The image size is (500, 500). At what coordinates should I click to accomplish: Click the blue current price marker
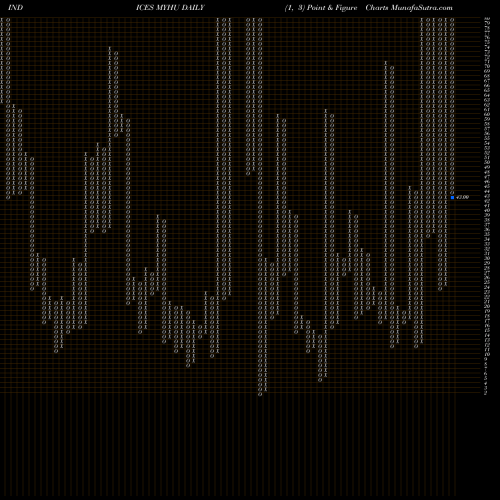(452, 197)
